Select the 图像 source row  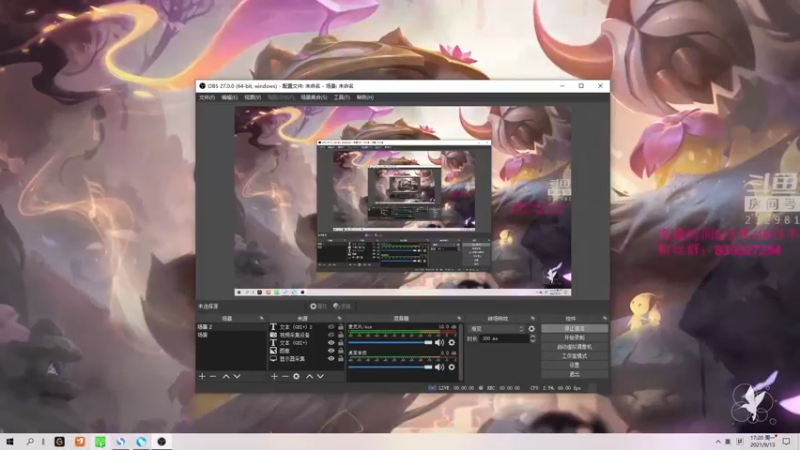pos(306,351)
